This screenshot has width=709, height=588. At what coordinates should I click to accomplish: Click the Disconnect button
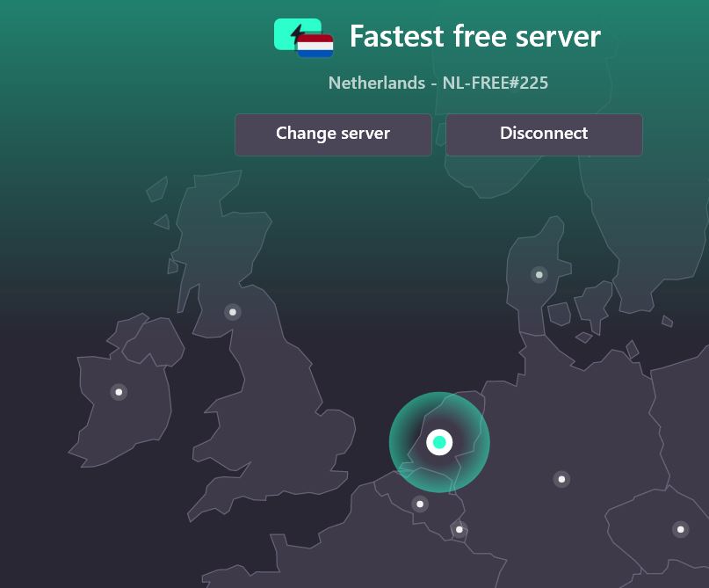tap(544, 134)
